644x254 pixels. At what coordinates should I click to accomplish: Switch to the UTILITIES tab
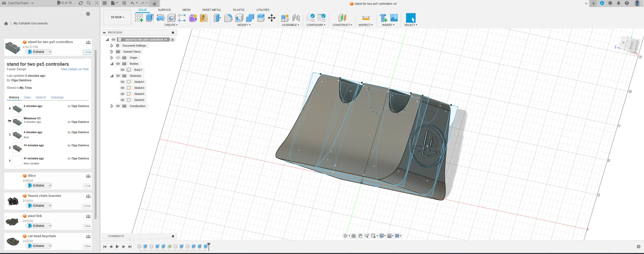263,10
